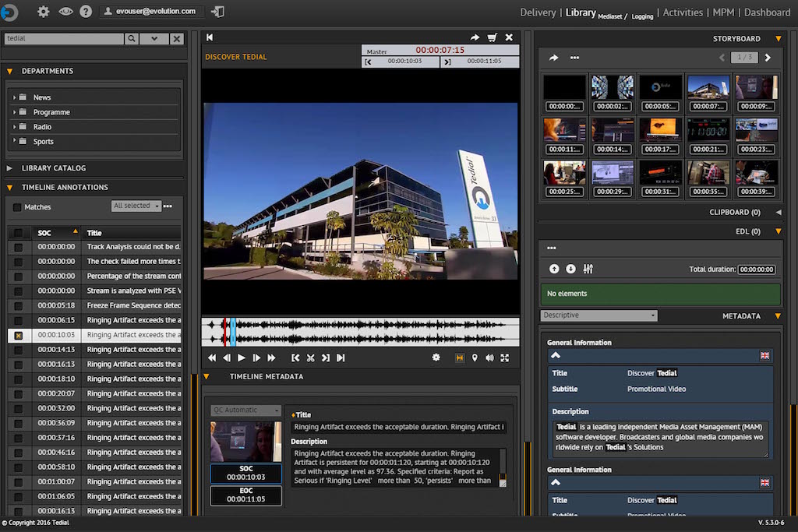Rewind the video in the player
Viewport: 798px width, 532px height.
(x=212, y=358)
